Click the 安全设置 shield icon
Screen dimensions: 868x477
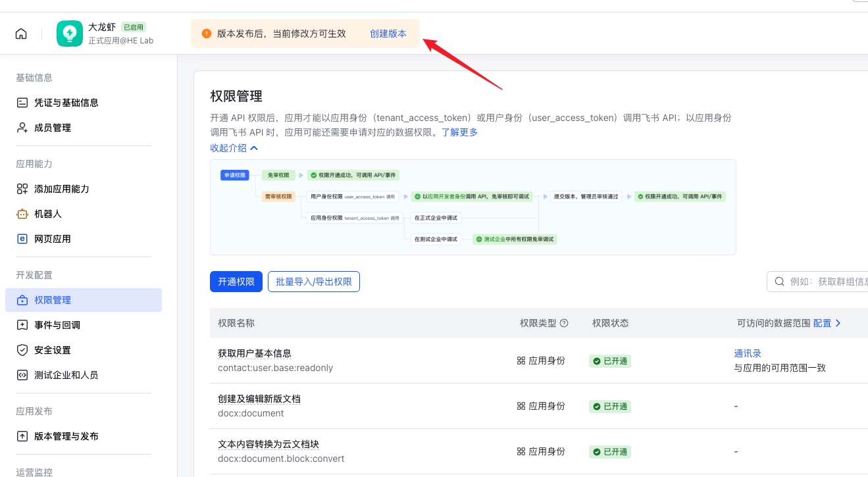(22, 350)
